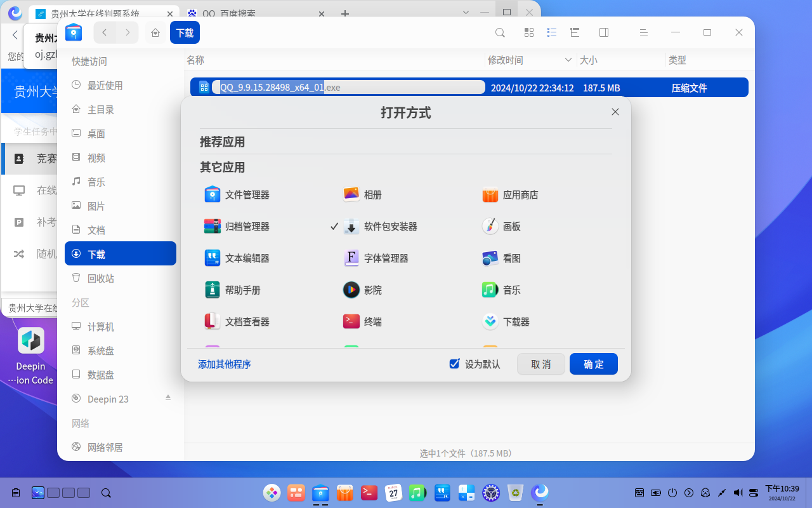
Task: Choose App Store in app list
Action: 510,195
